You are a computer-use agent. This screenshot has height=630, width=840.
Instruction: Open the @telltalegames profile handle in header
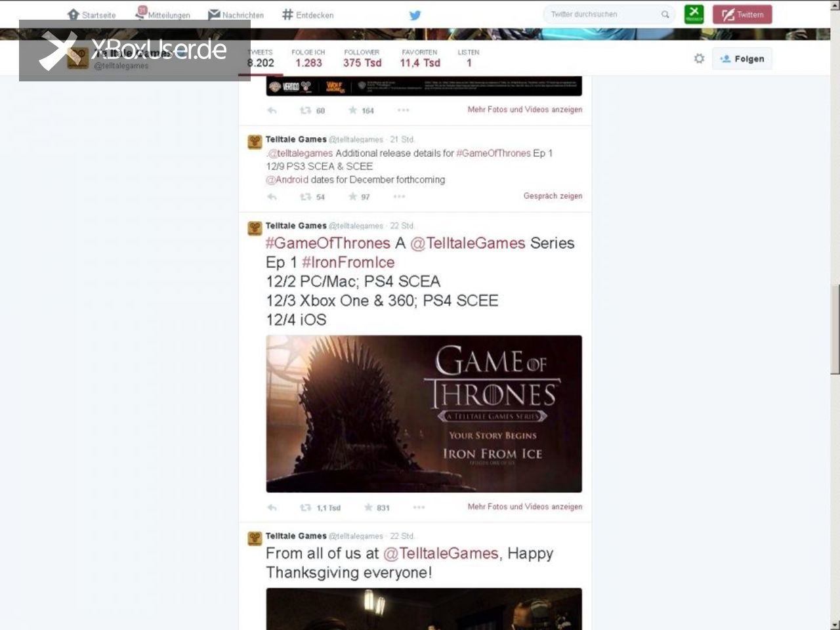121,66
